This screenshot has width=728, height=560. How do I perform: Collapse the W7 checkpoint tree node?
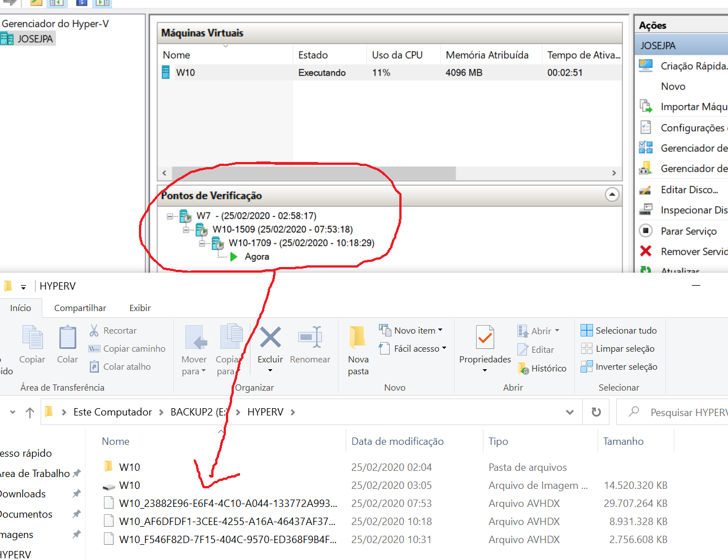tap(170, 216)
